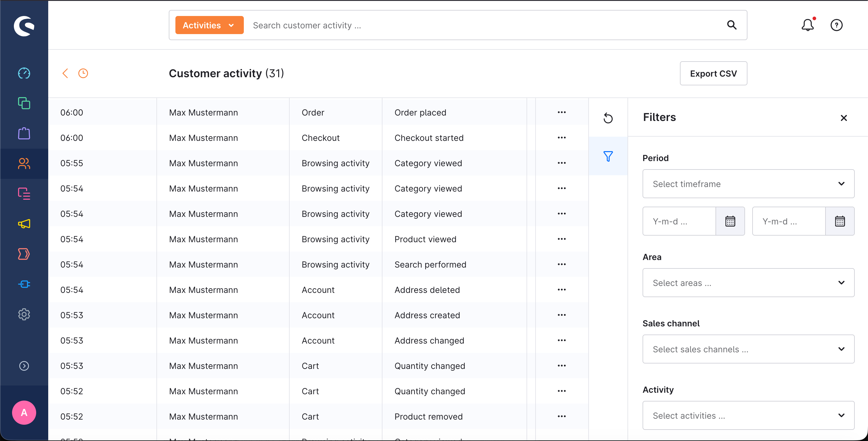The height and width of the screenshot is (441, 868).
Task: Open the context menu for Checkout started row
Action: point(562,138)
